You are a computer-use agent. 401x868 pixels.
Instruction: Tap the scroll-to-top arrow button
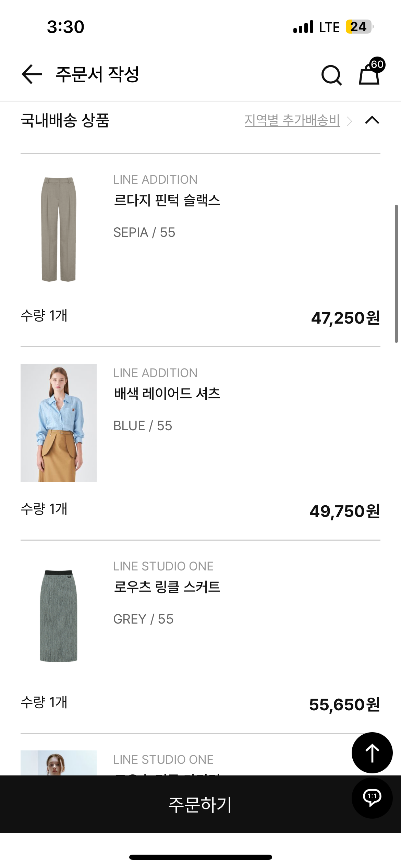click(372, 752)
